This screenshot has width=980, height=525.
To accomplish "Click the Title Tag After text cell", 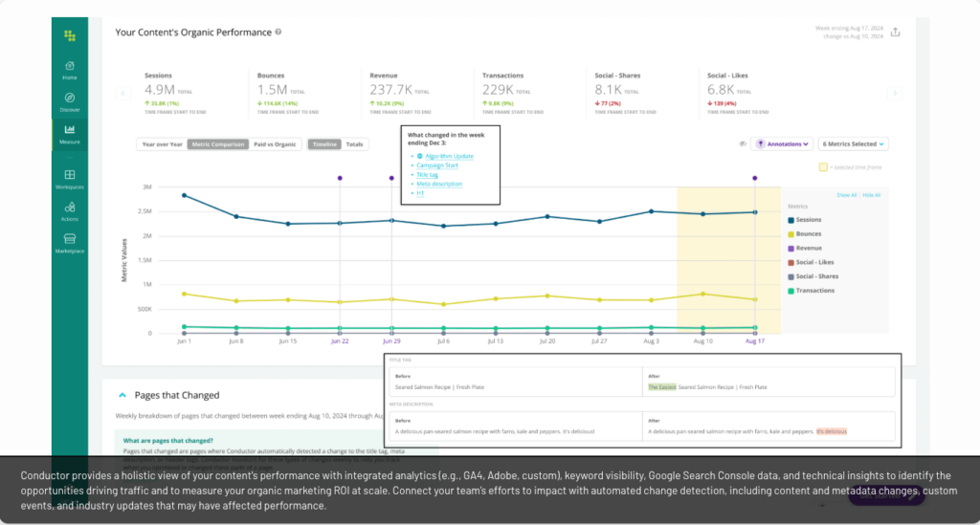I will [x=768, y=382].
